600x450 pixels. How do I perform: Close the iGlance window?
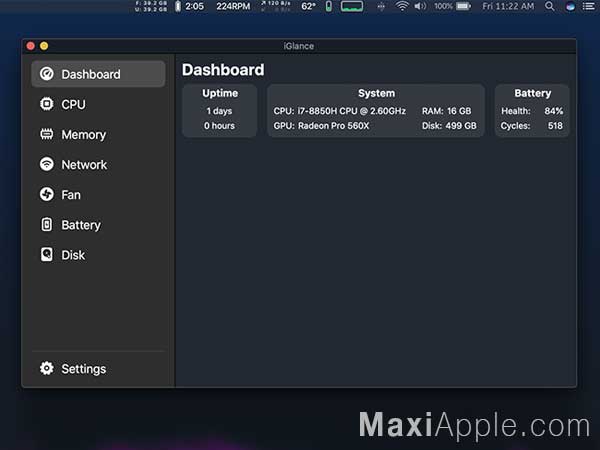(31, 46)
